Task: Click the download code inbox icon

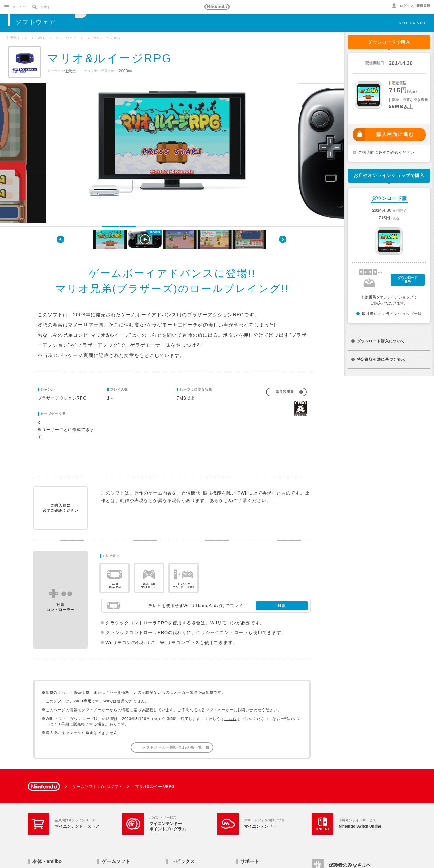Action: point(369,283)
